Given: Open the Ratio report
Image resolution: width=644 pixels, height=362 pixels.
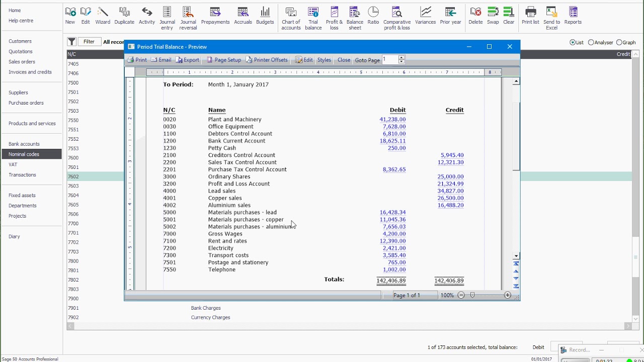Looking at the screenshot, I should 373,16.
